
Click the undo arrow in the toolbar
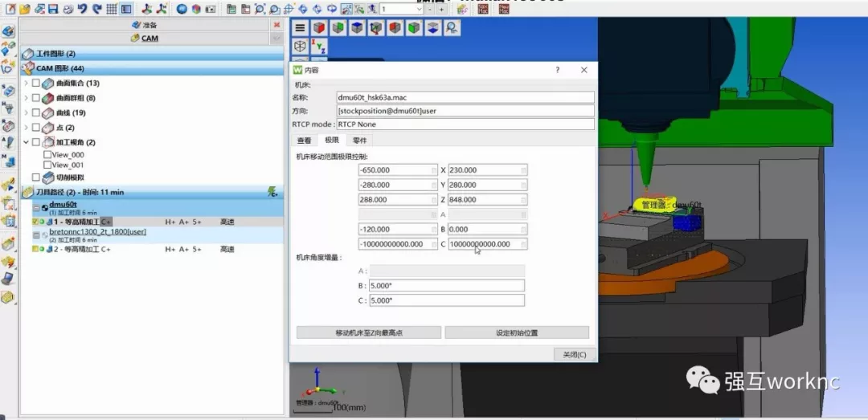[x=83, y=9]
